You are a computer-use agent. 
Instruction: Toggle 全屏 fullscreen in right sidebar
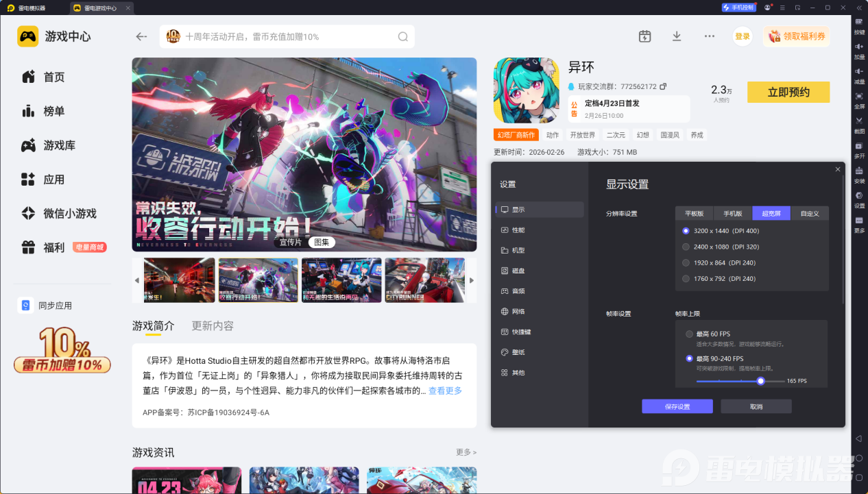[x=859, y=100]
